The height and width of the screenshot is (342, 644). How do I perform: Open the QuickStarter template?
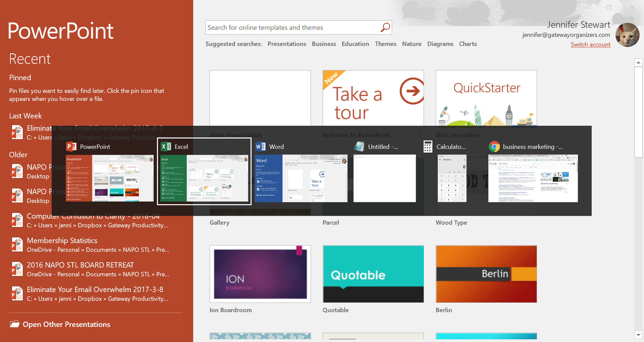(486, 98)
